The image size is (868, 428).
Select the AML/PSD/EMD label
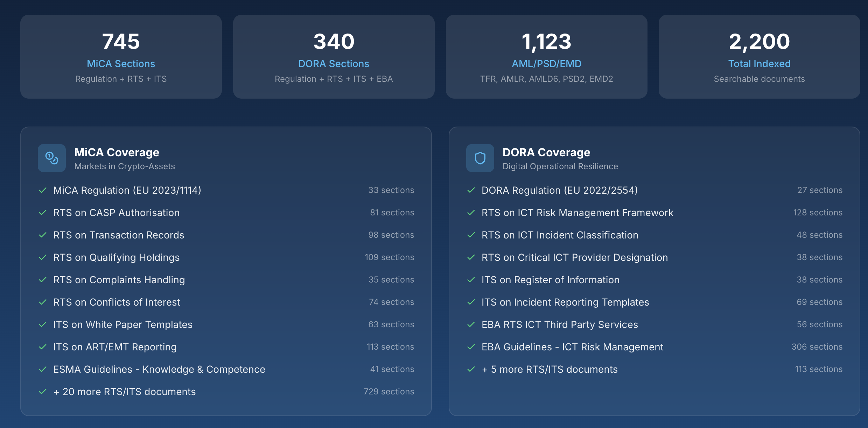point(546,64)
